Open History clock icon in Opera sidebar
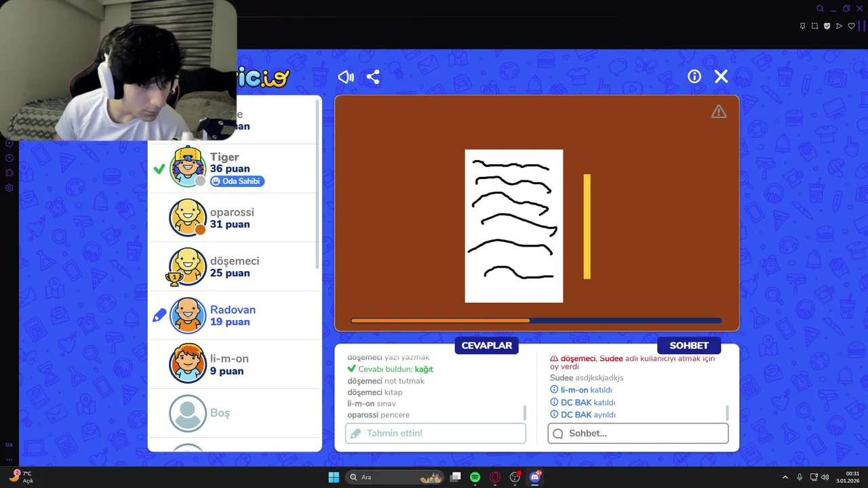This screenshot has width=868, height=488. 9,158
